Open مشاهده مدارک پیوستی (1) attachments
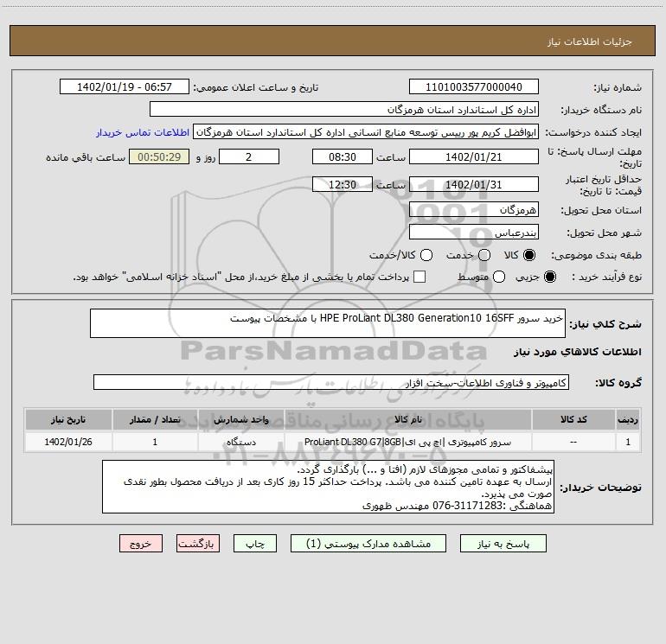The image size is (666, 644). click(x=368, y=544)
